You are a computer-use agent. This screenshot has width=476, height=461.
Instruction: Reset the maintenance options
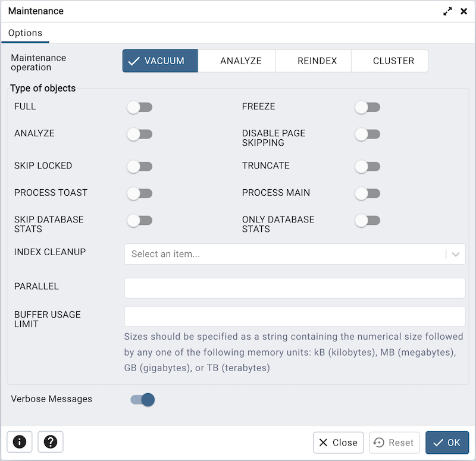(x=394, y=443)
